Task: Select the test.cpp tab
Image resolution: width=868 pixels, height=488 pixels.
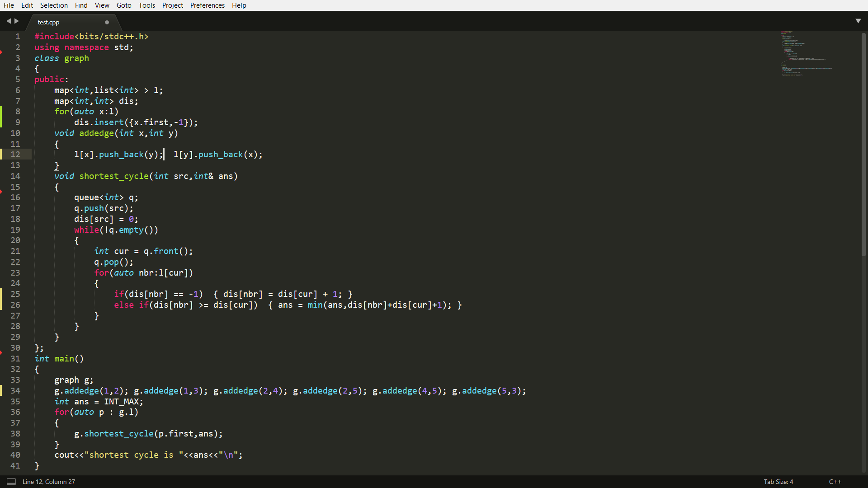Action: [x=49, y=22]
